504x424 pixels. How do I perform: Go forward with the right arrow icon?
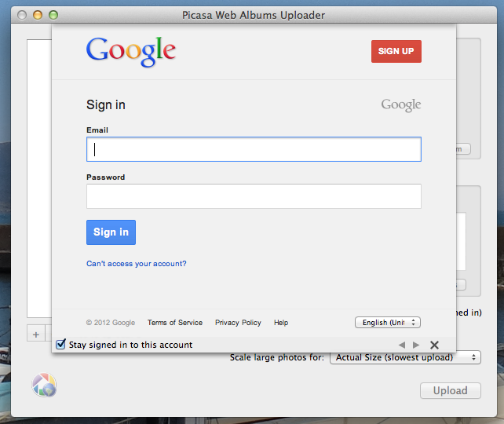[x=416, y=345]
